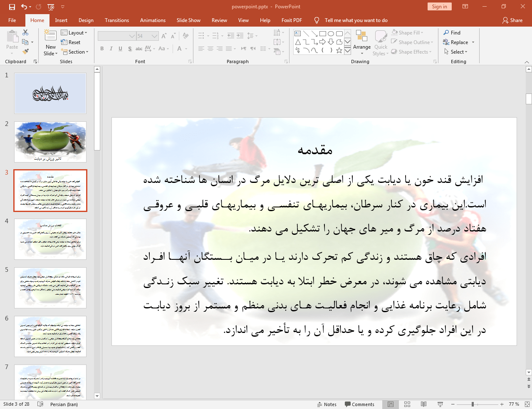532x409 pixels.
Task: Select the oval shape in gallery
Action: coord(331,34)
